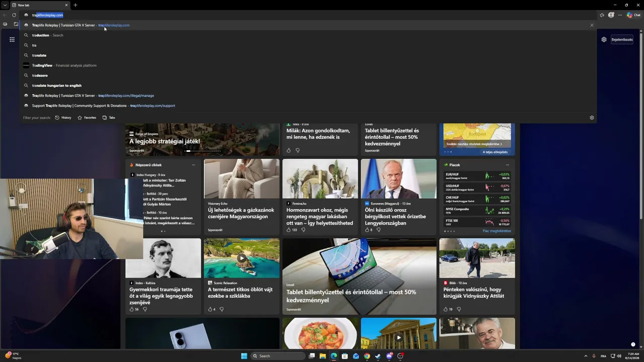644x362 pixels.
Task: Select the New tab browser tab
Action: pos(40,5)
